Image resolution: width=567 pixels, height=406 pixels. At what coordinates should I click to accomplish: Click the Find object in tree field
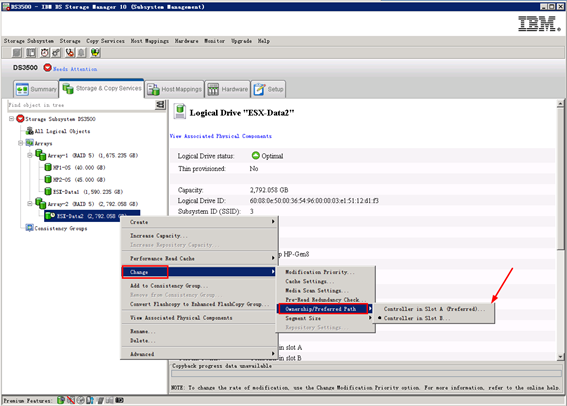point(82,105)
